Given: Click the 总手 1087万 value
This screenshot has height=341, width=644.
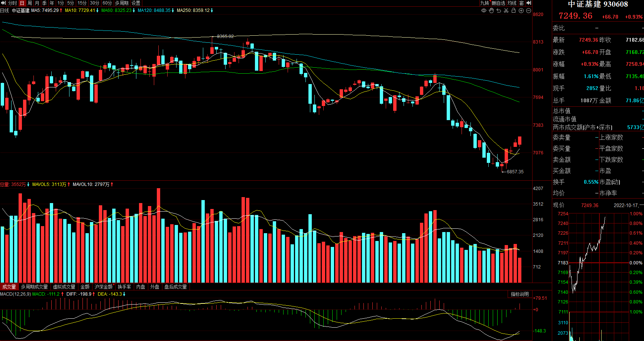Looking at the screenshot, I should pos(589,100).
